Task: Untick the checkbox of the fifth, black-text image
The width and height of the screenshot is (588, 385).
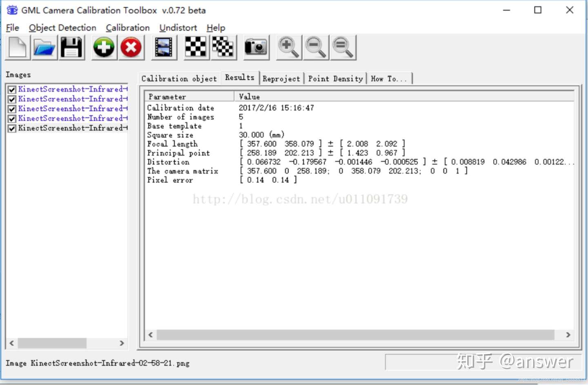Action: point(12,128)
